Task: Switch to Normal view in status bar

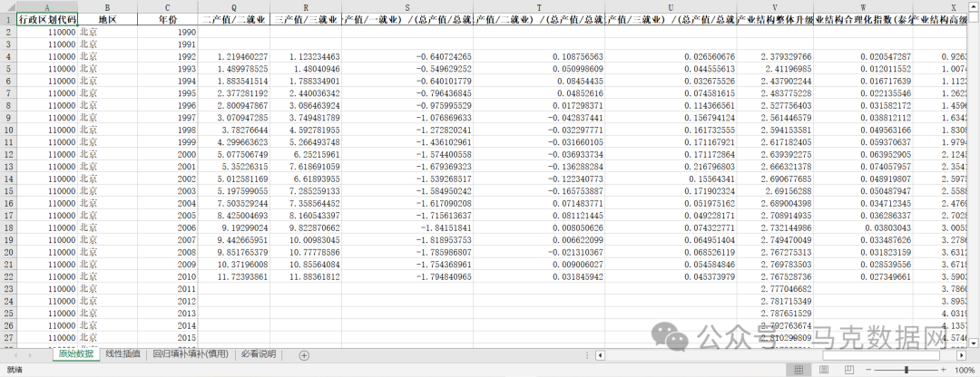Action: [799, 370]
